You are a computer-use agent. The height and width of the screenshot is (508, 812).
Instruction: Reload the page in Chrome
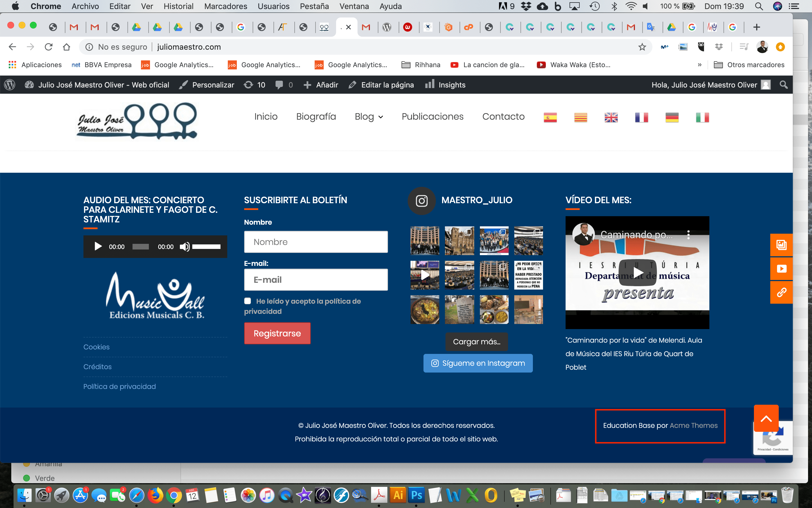tap(49, 47)
